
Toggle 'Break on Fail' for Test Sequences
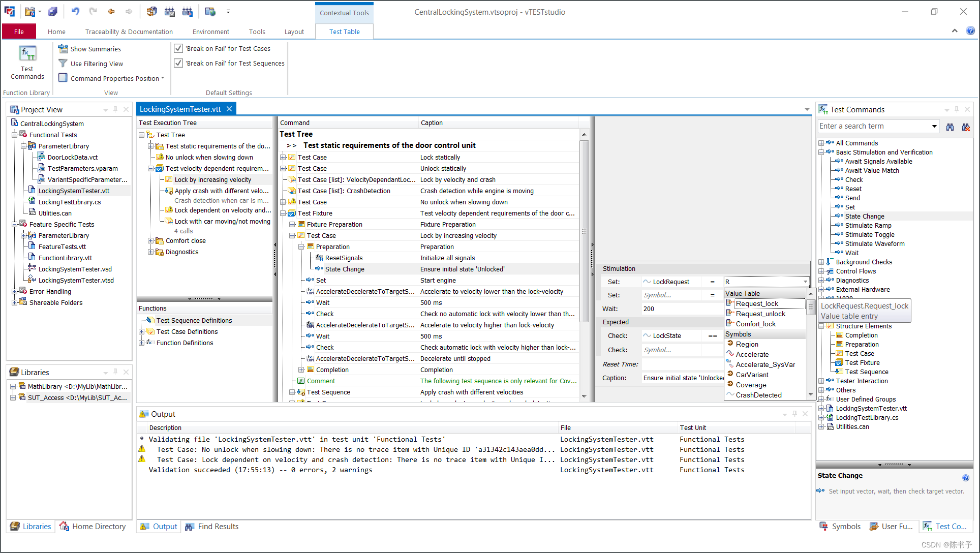point(178,63)
